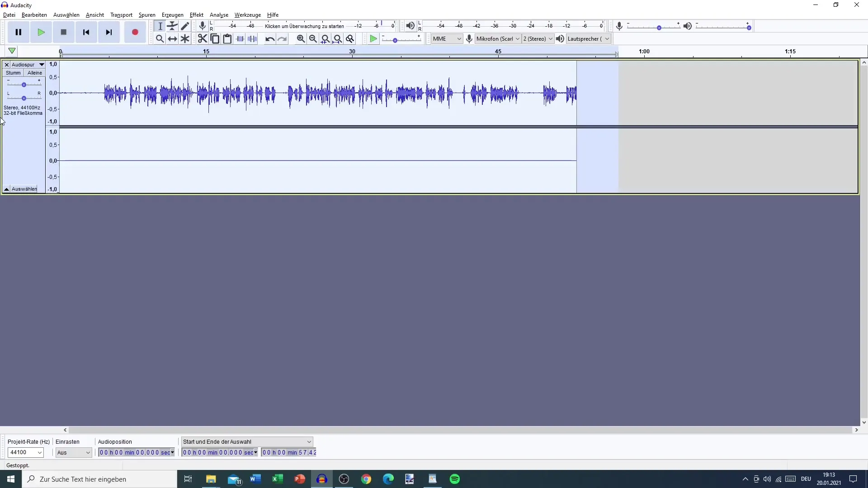Skip to start of project
The width and height of the screenshot is (868, 488).
point(86,32)
